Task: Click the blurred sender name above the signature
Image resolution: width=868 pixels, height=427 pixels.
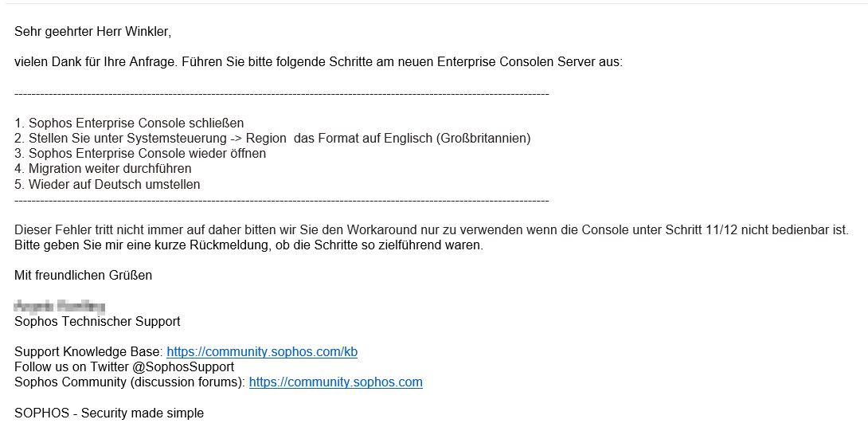Action: (x=60, y=306)
